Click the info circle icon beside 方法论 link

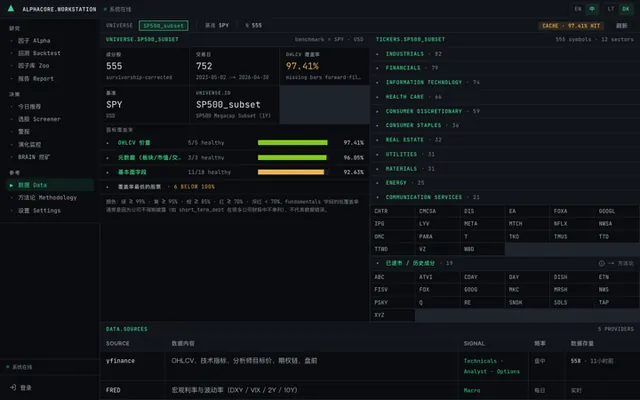pos(602,263)
